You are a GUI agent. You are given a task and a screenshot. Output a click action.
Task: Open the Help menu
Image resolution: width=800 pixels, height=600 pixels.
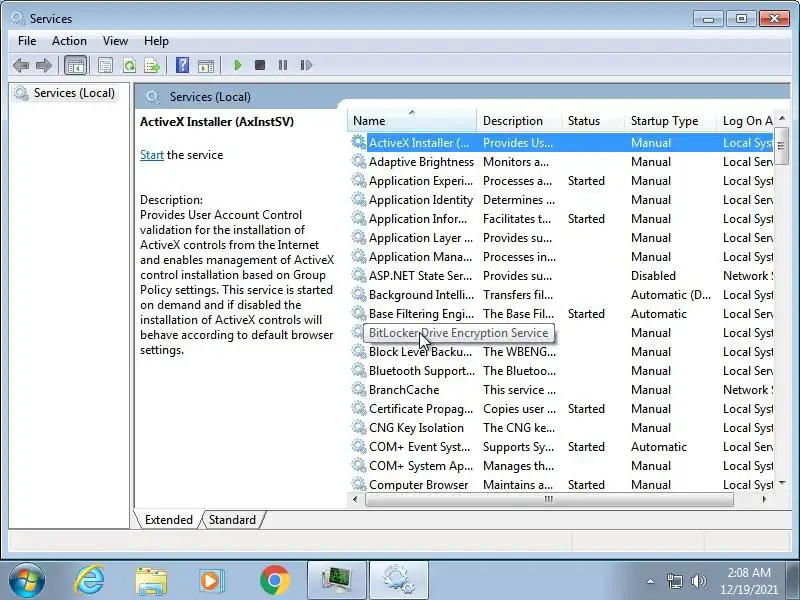[156, 41]
